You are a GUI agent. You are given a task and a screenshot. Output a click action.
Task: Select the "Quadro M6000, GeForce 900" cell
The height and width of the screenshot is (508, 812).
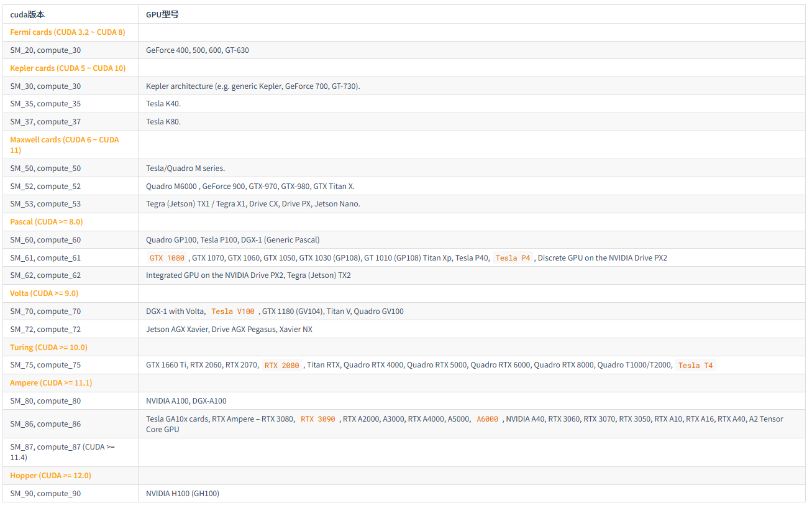pyautogui.click(x=472, y=187)
